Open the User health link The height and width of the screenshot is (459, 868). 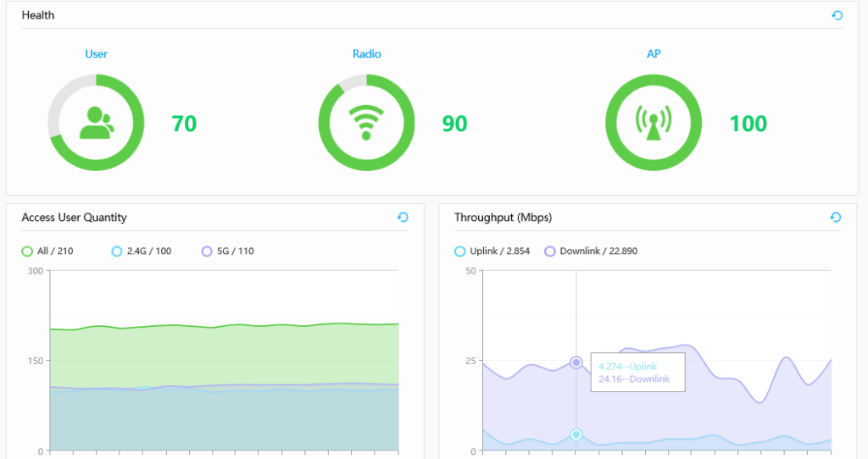(x=96, y=54)
